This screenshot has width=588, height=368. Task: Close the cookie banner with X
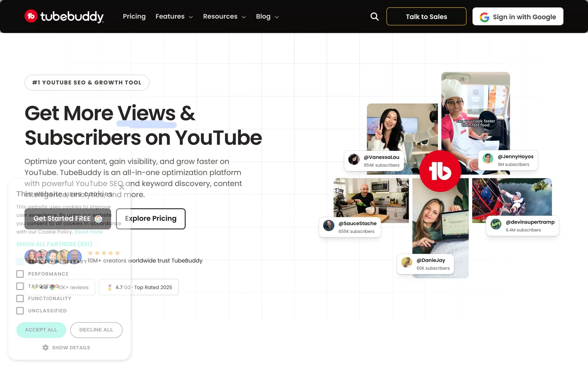(x=122, y=187)
